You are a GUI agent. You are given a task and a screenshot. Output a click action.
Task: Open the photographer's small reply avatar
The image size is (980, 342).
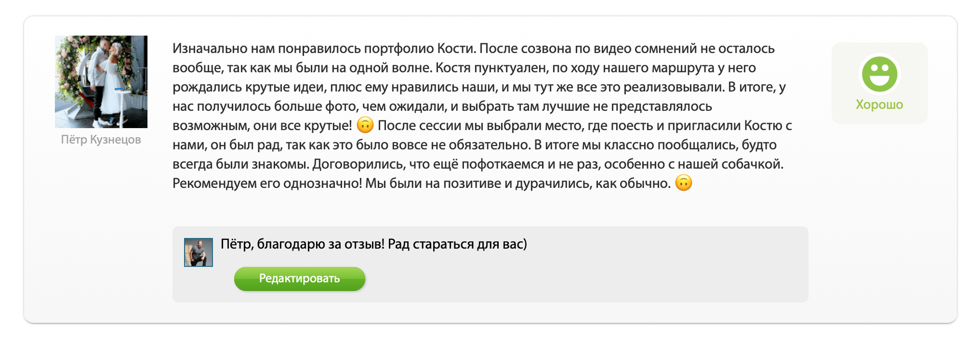(x=198, y=252)
